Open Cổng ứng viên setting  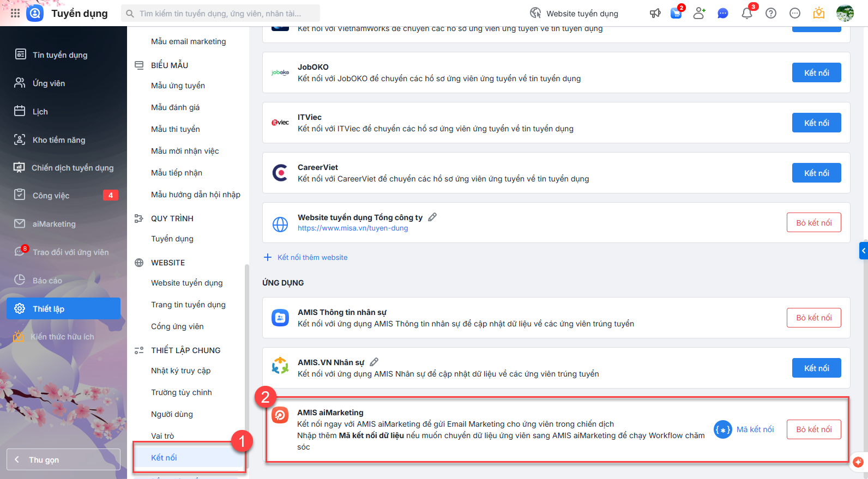pyautogui.click(x=177, y=326)
